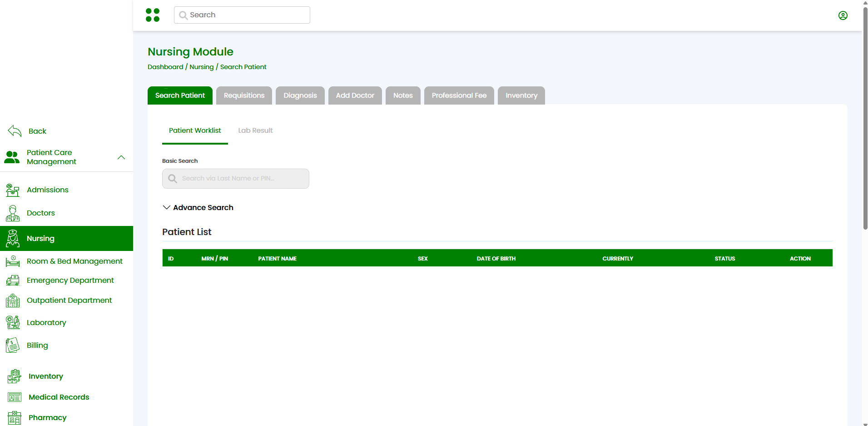This screenshot has height=426, width=868.
Task: Click the Back arrow icon
Action: [x=15, y=131]
